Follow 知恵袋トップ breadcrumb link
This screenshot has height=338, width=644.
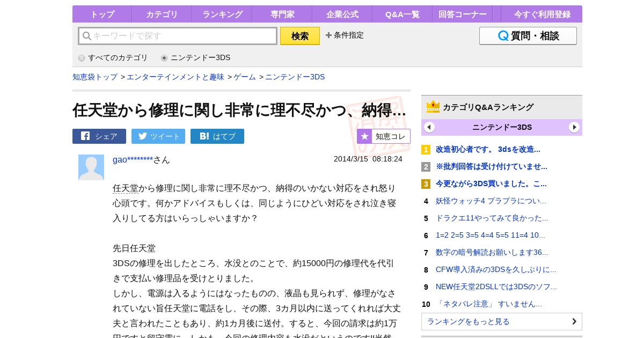pyautogui.click(x=95, y=77)
